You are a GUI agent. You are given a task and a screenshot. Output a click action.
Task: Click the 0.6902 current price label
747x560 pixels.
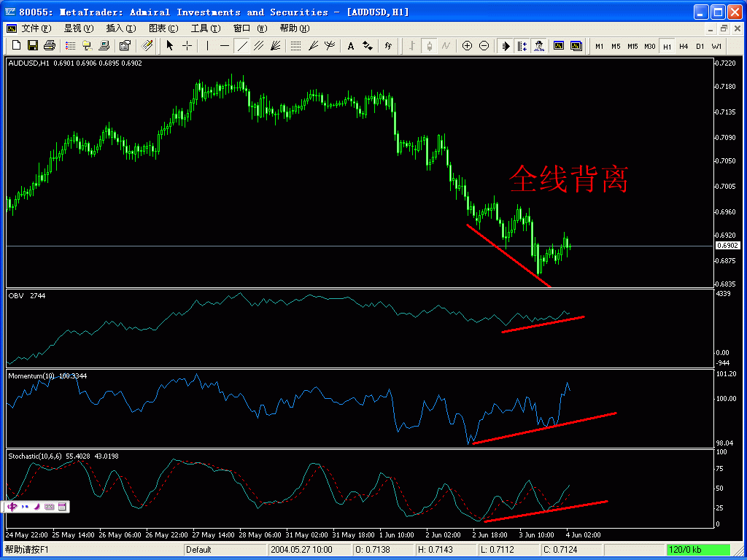(x=727, y=246)
